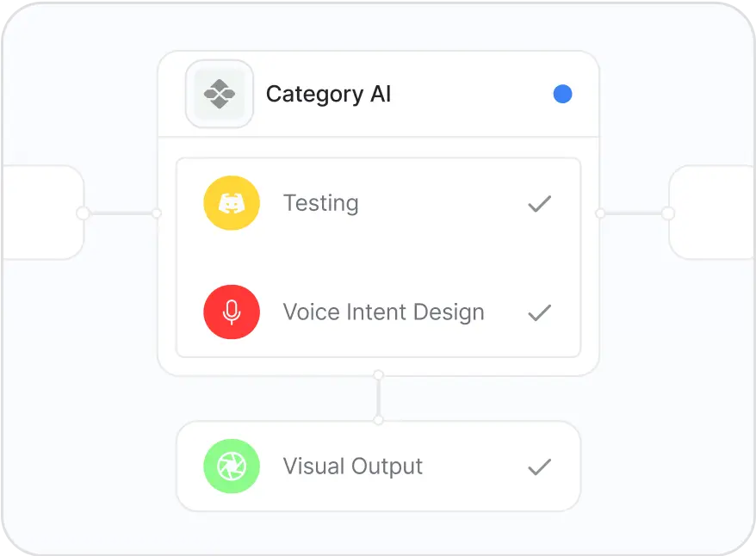Toggle the Voice Intent Design checkmark

pyautogui.click(x=539, y=312)
